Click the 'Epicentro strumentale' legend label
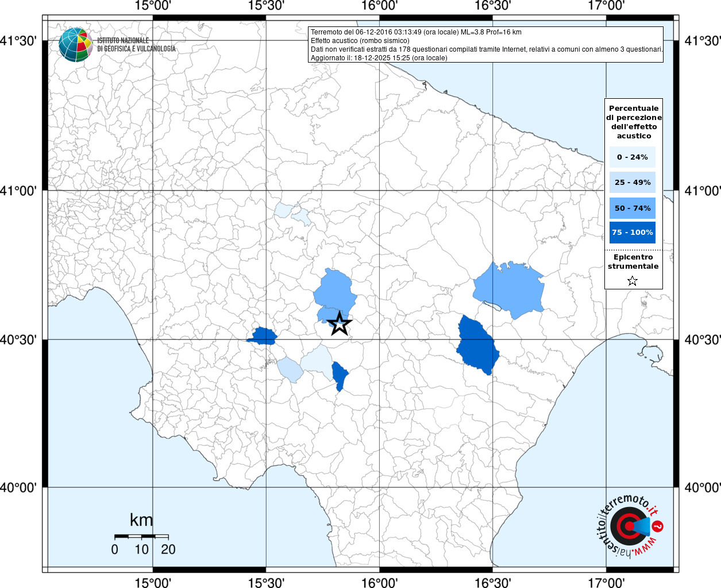This screenshot has height=588, width=721. pyautogui.click(x=633, y=261)
